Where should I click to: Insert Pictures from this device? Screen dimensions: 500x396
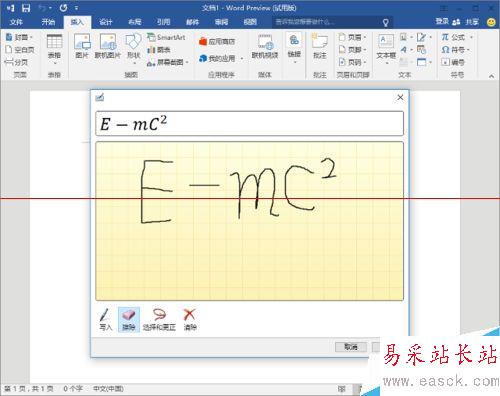point(82,46)
